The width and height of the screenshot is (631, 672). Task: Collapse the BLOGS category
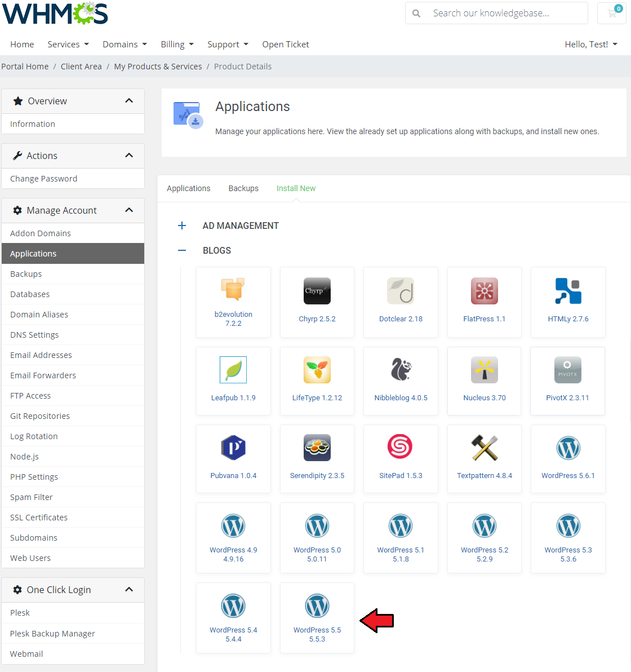point(182,250)
